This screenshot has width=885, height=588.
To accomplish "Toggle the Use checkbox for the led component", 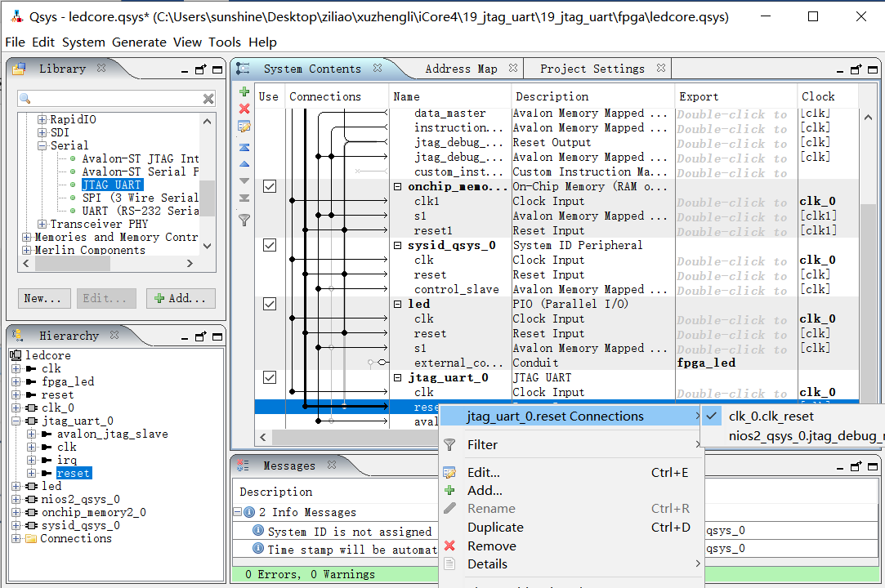I will pos(269,304).
